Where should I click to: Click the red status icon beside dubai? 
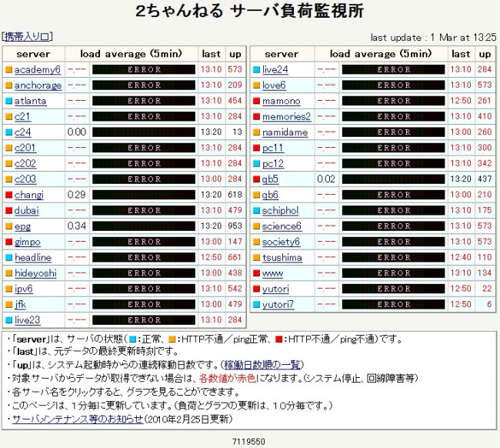click(9, 210)
